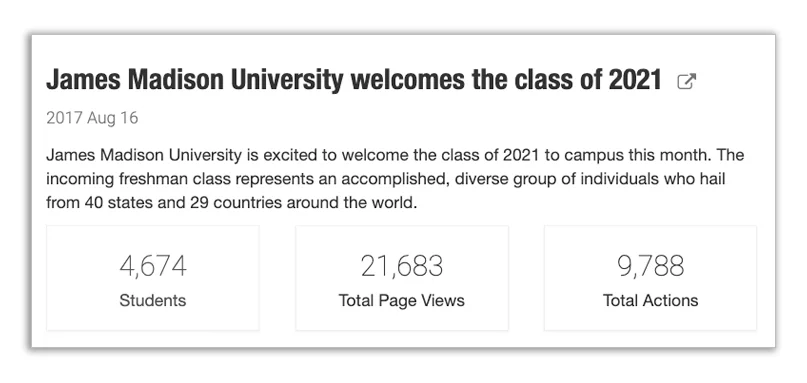Select the '2017 Aug 16' date text

click(x=92, y=118)
